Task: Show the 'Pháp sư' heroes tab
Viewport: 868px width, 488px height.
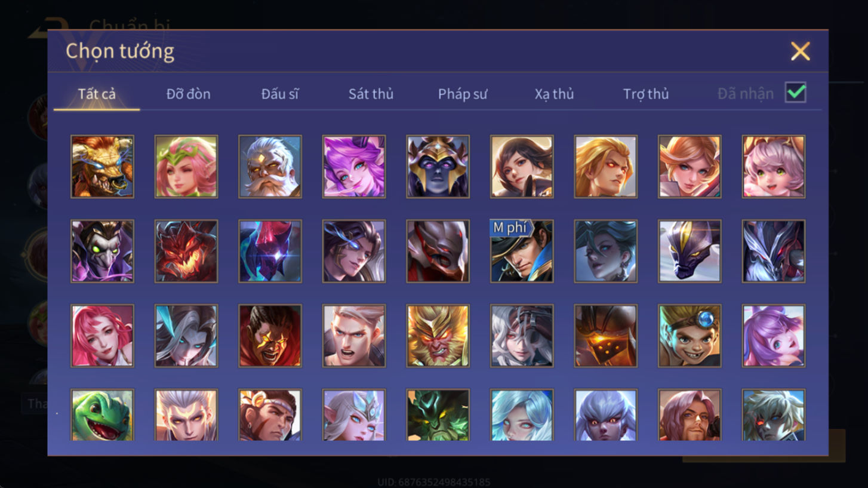Action: (463, 94)
